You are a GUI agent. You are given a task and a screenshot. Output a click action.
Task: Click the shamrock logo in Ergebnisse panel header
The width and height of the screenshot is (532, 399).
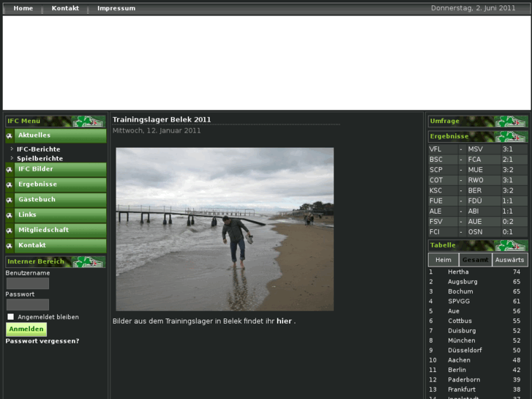pyautogui.click(x=512, y=136)
